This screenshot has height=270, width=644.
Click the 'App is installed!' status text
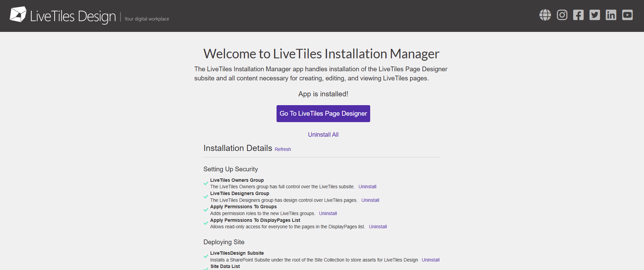(323, 94)
